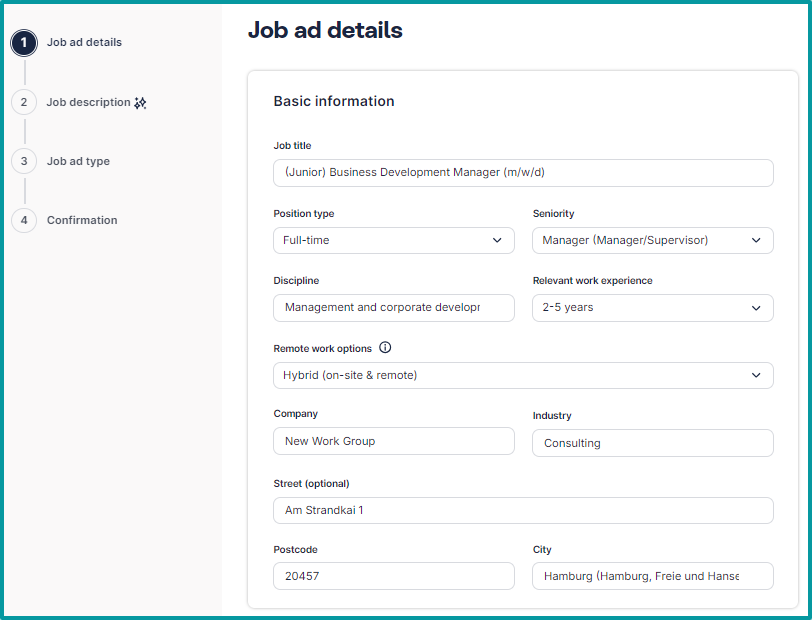The width and height of the screenshot is (812, 620).
Task: Click the step 1 circle icon
Action: coord(24,43)
